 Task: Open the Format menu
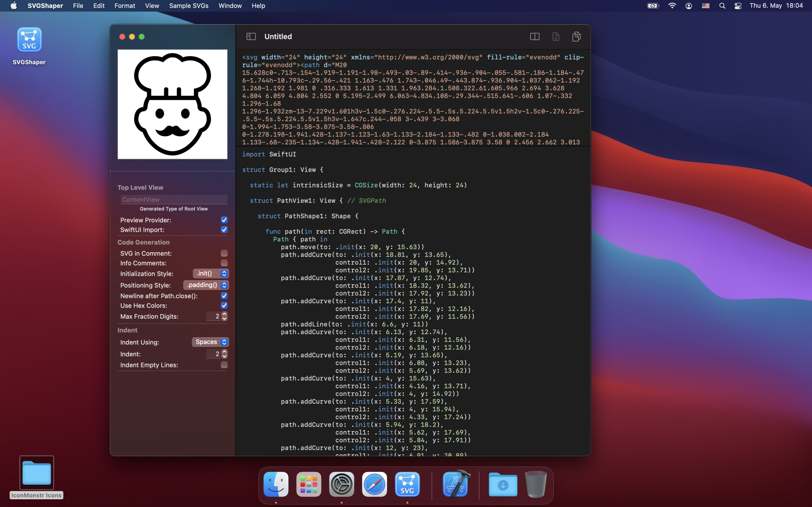[124, 6]
